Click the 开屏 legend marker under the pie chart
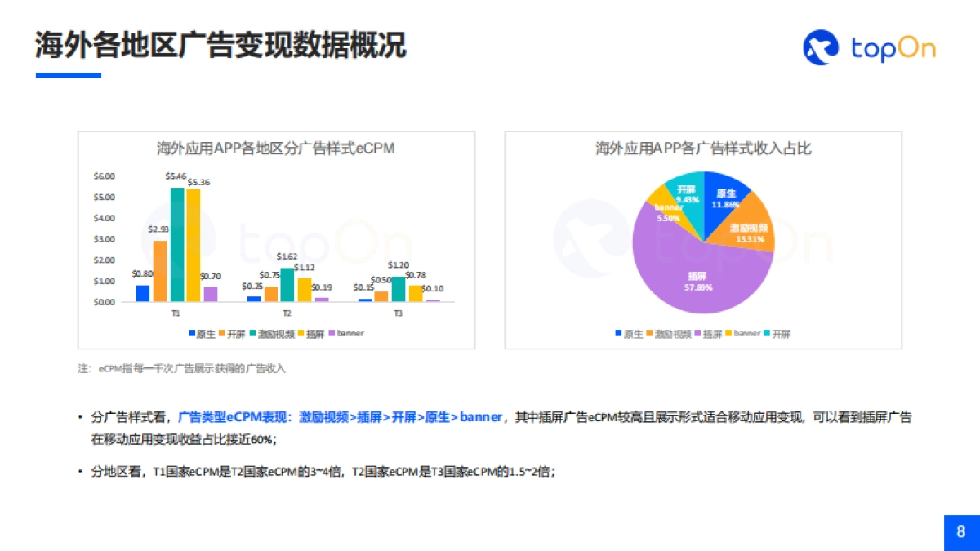980x551 pixels. [x=765, y=333]
